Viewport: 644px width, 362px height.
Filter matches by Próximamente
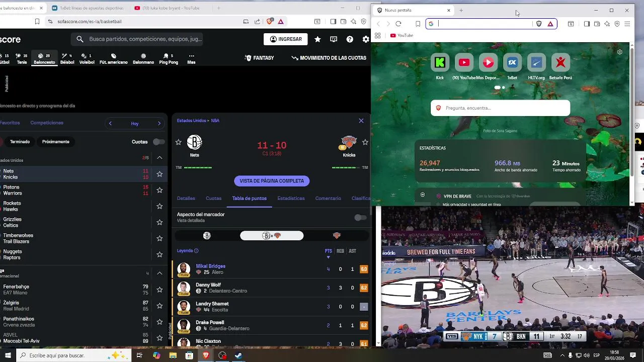(56, 142)
